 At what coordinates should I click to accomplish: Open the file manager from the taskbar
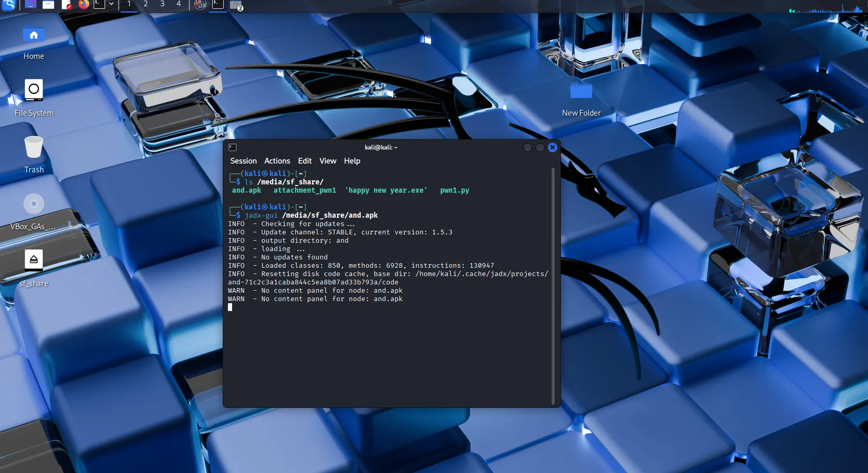(48, 5)
